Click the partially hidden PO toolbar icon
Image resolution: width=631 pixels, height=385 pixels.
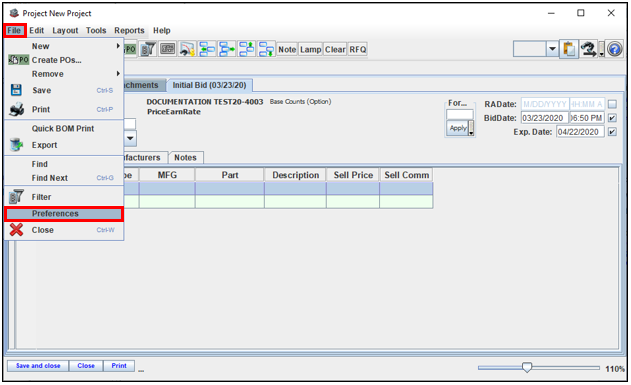[130, 49]
